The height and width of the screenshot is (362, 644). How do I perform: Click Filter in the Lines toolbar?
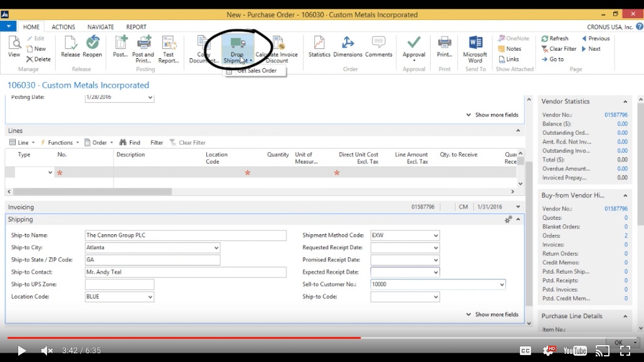click(x=157, y=142)
